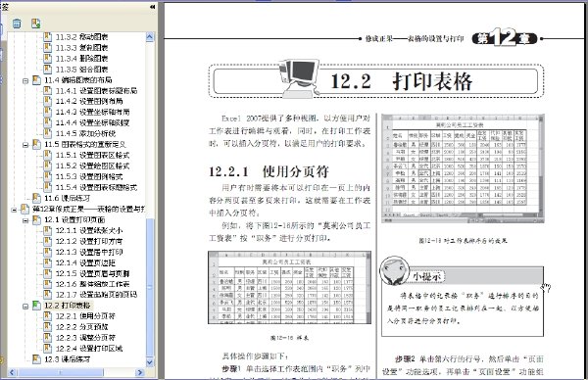The height and width of the screenshot is (380, 588).
Task: Click the horizontal scrollbar thumb in bookmarks
Action: [x=61, y=372]
